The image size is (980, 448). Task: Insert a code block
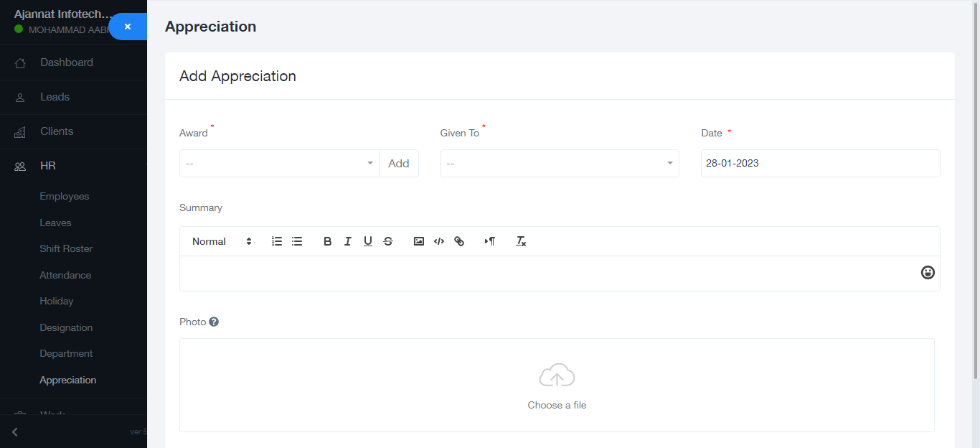point(439,242)
